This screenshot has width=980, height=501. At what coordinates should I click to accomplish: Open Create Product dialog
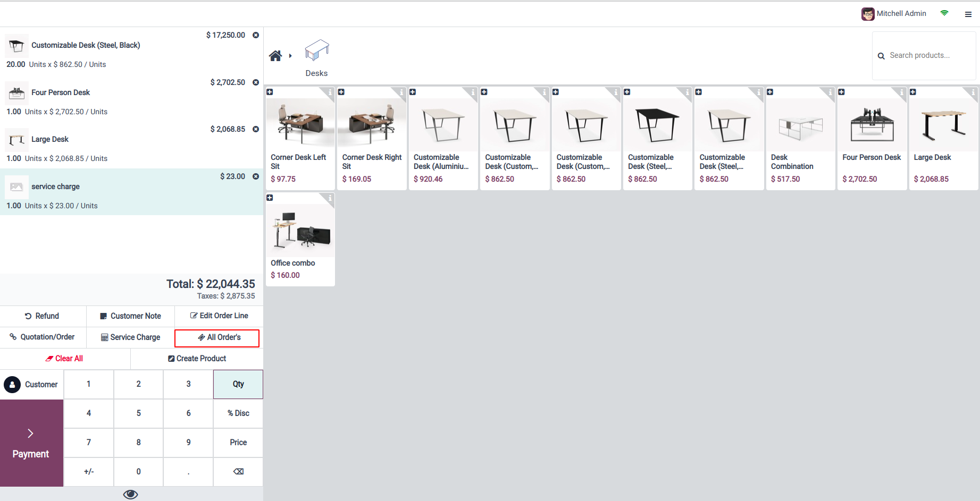coord(197,359)
